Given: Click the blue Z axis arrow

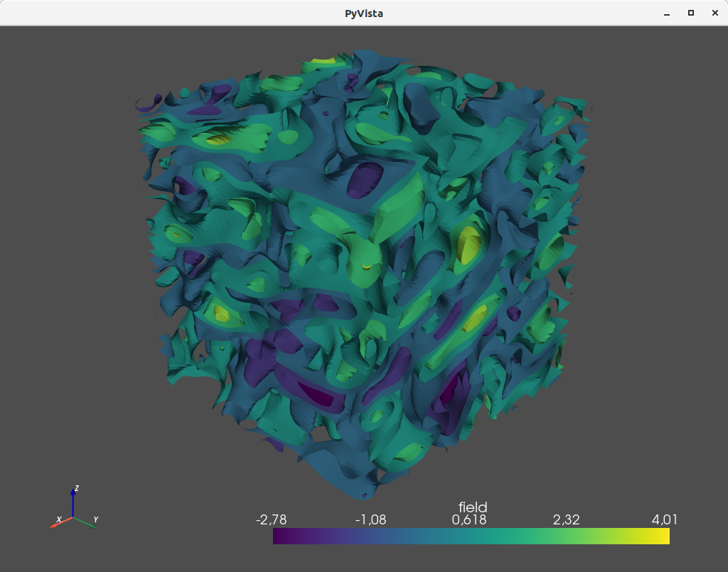Looking at the screenshot, I should point(73,502).
